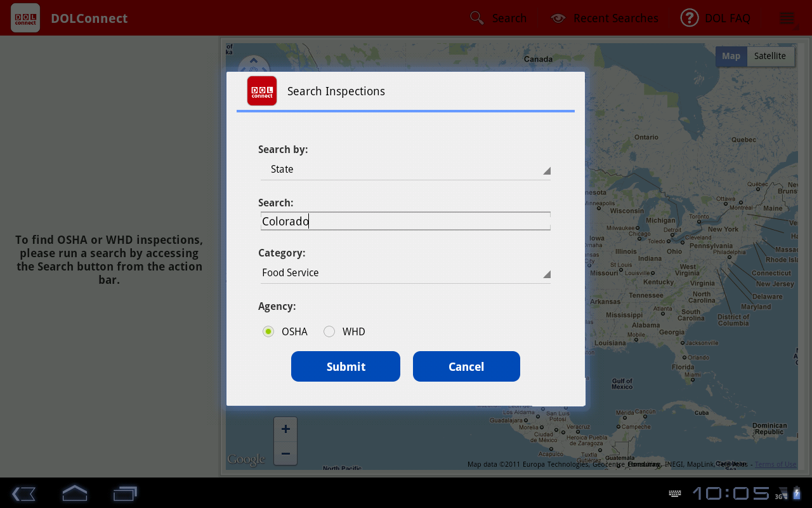Tap the Recent Apps button
The height and width of the screenshot is (508, 812).
125,493
